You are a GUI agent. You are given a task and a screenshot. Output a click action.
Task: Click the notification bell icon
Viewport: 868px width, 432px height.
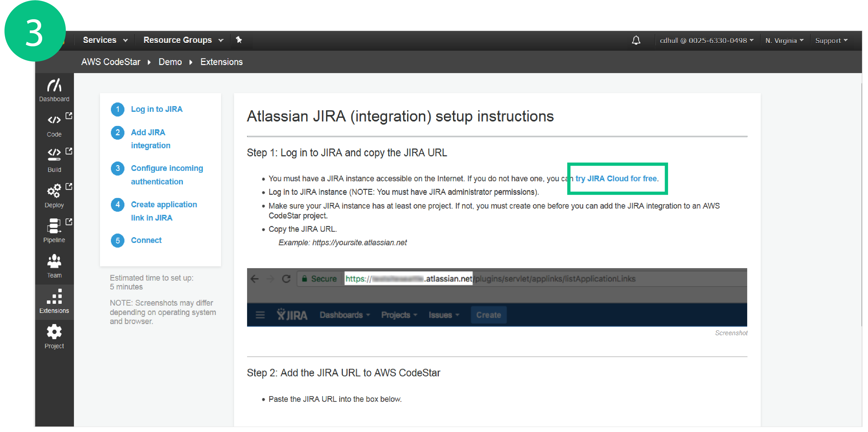636,41
